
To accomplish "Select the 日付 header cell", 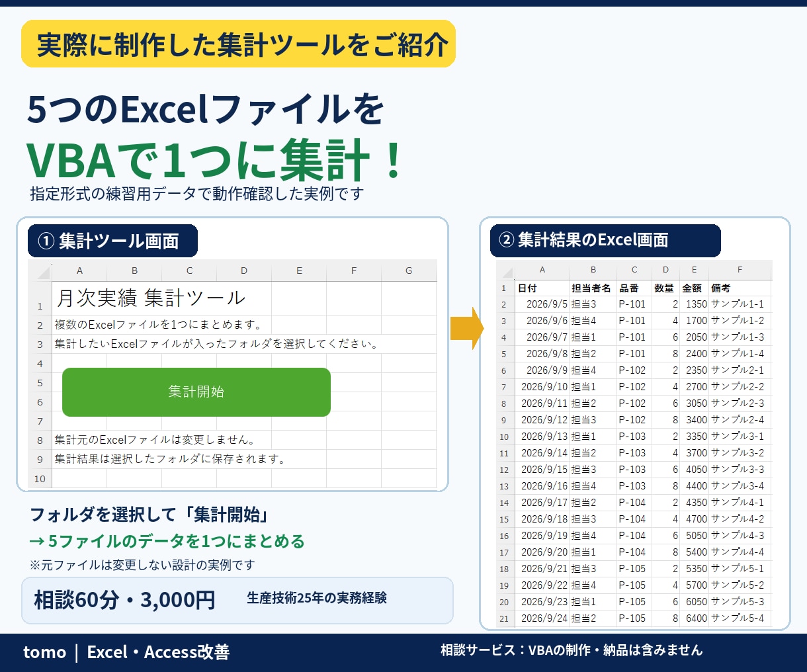I will click(x=542, y=288).
